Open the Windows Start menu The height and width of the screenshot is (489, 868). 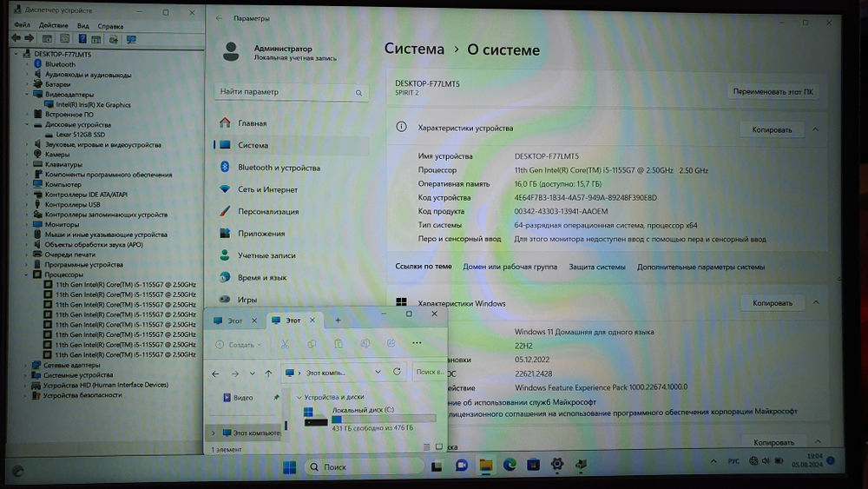pyautogui.click(x=290, y=467)
